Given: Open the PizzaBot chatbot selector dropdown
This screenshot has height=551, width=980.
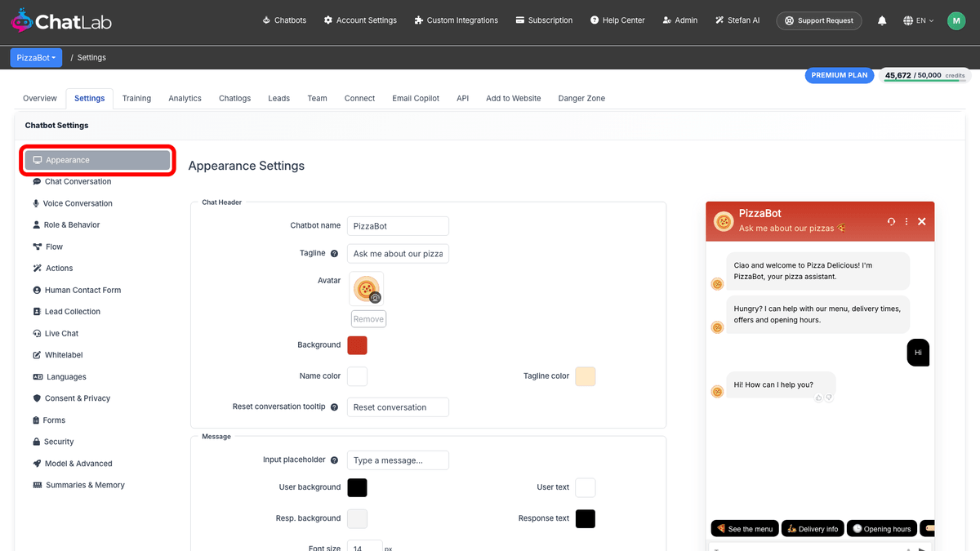Looking at the screenshot, I should click(x=36, y=58).
